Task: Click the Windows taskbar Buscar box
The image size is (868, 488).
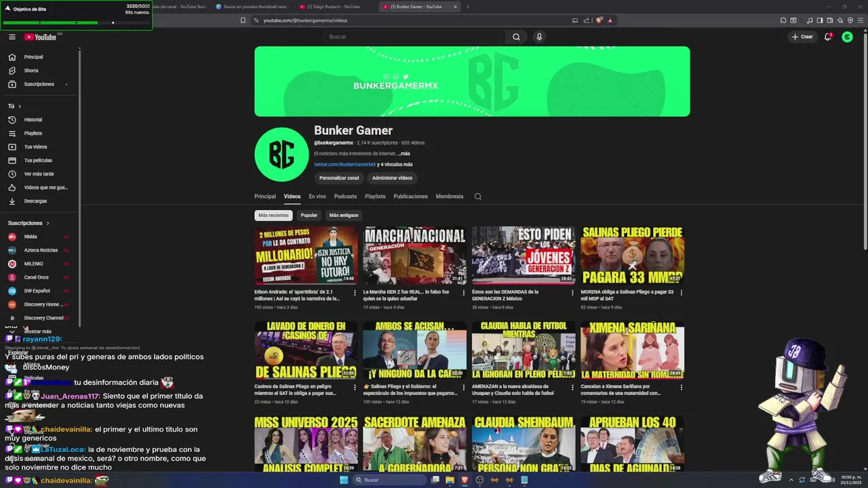Action: (390, 480)
